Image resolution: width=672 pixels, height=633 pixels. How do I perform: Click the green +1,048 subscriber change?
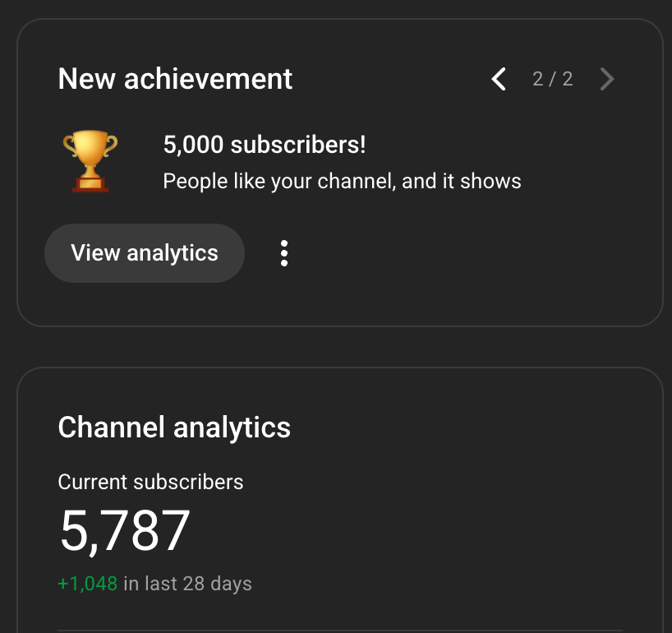coord(88,584)
